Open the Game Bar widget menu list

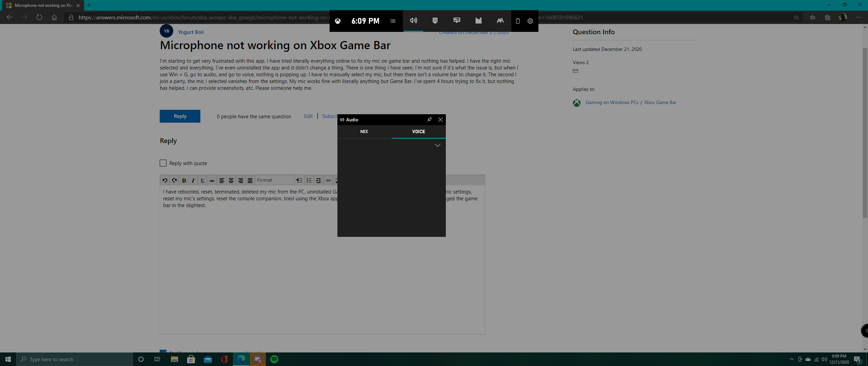click(393, 21)
